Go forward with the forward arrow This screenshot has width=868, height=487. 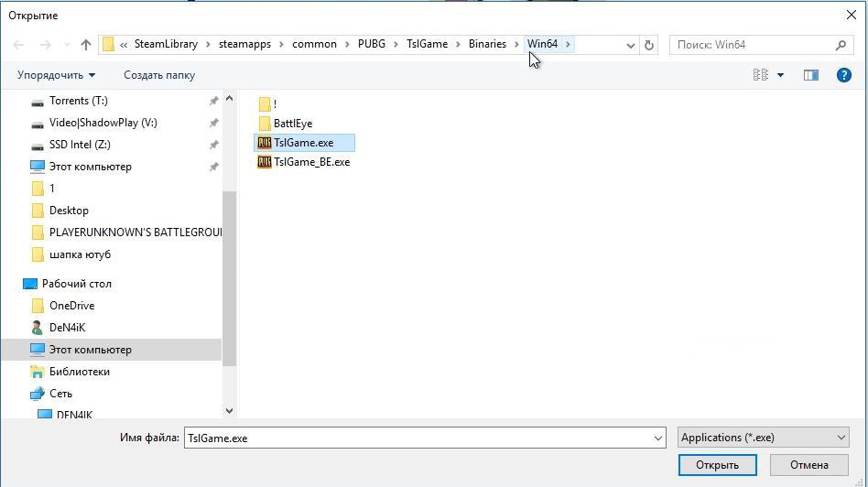point(46,45)
